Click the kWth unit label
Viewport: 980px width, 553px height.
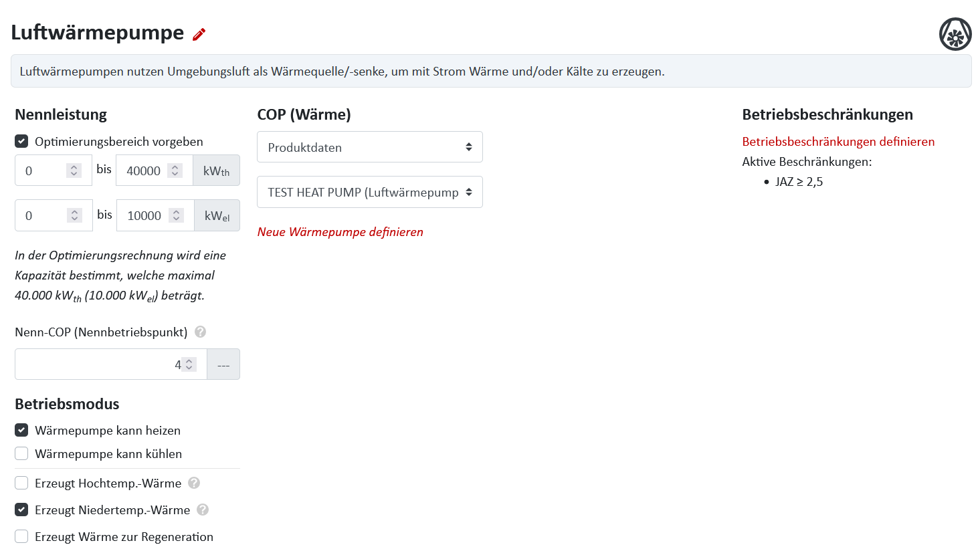217,171
